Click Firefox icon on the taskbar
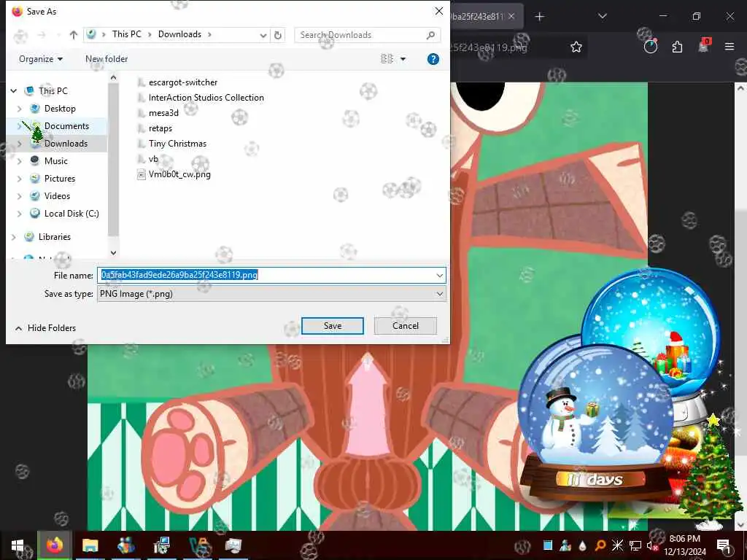Screen dimensions: 747x560 click(54, 545)
